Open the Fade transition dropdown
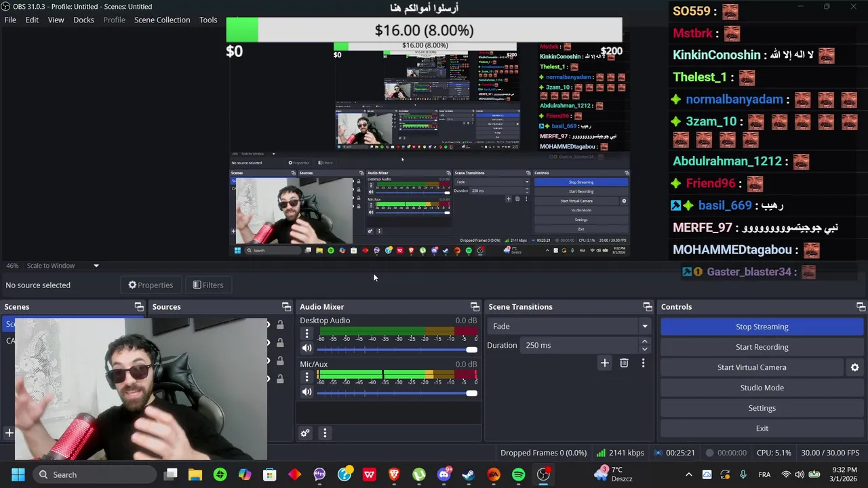 click(570, 326)
